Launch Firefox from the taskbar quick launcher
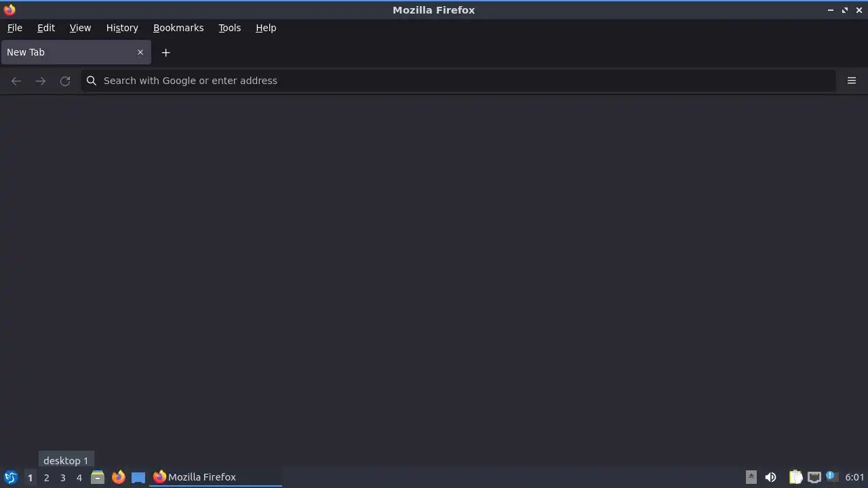 [x=118, y=477]
